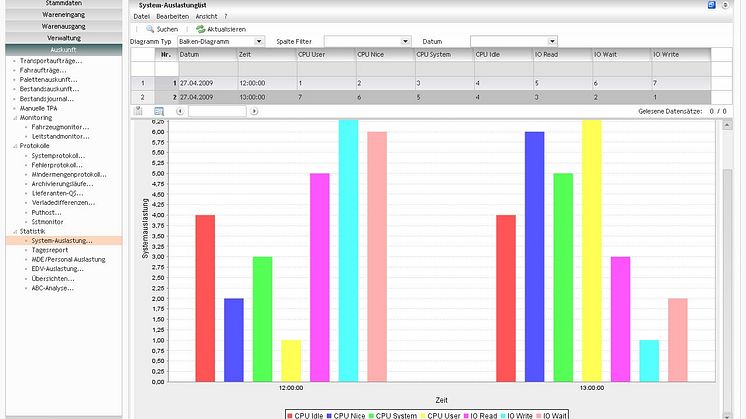746x419 pixels.
Task: Click the table view icon below the grid
Action: pos(159,111)
